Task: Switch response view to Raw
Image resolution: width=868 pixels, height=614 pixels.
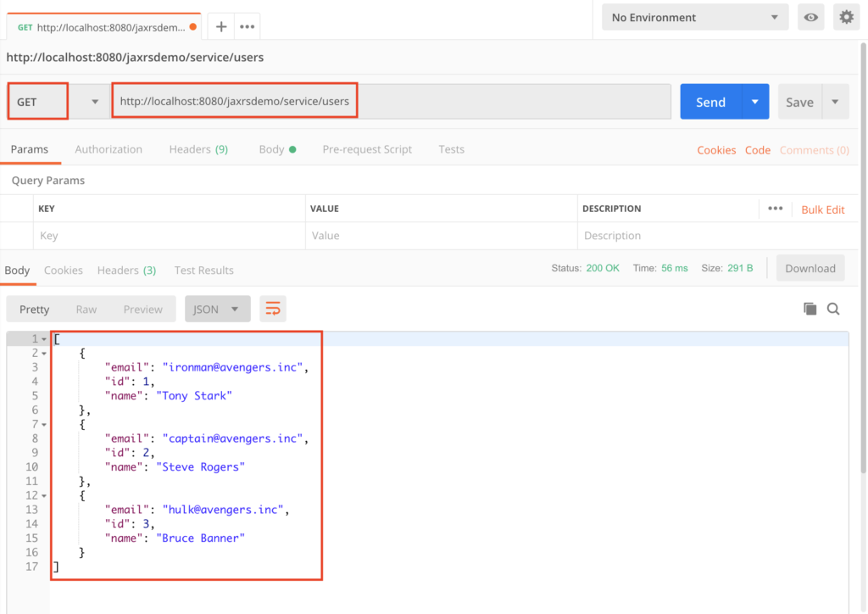Action: pyautogui.click(x=87, y=309)
